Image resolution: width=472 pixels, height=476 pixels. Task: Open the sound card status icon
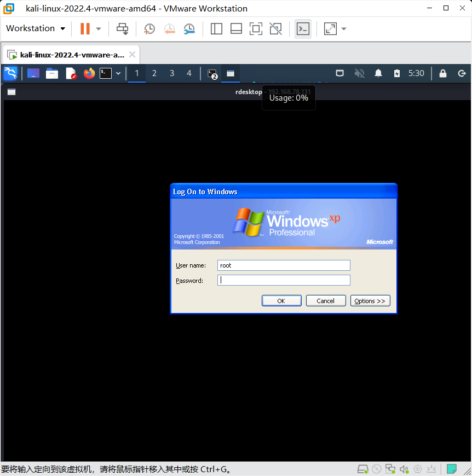pos(404,469)
